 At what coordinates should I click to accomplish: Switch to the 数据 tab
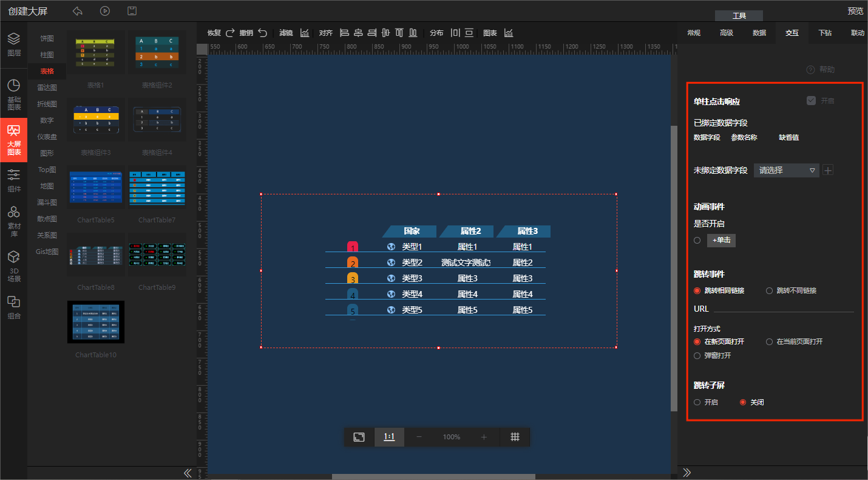(759, 33)
